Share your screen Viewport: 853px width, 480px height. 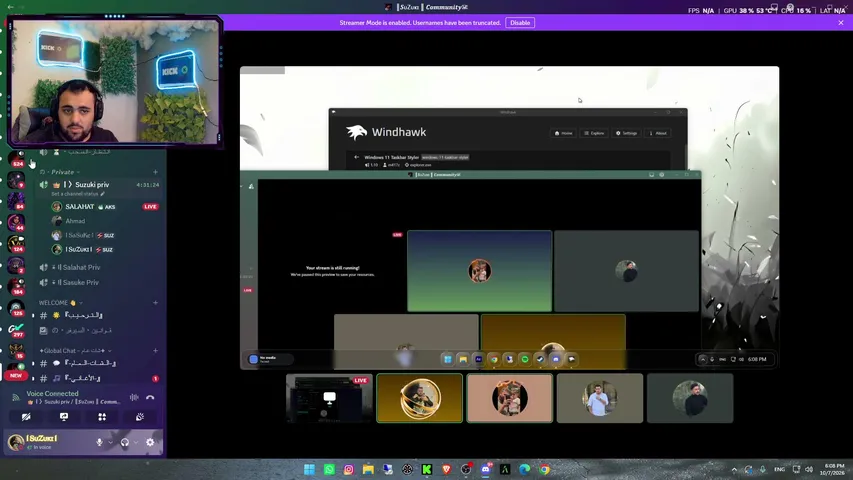coord(64,417)
